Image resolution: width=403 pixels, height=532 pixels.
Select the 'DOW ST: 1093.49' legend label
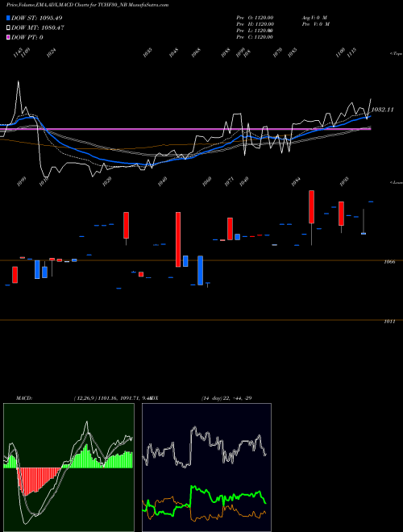pos(36,18)
